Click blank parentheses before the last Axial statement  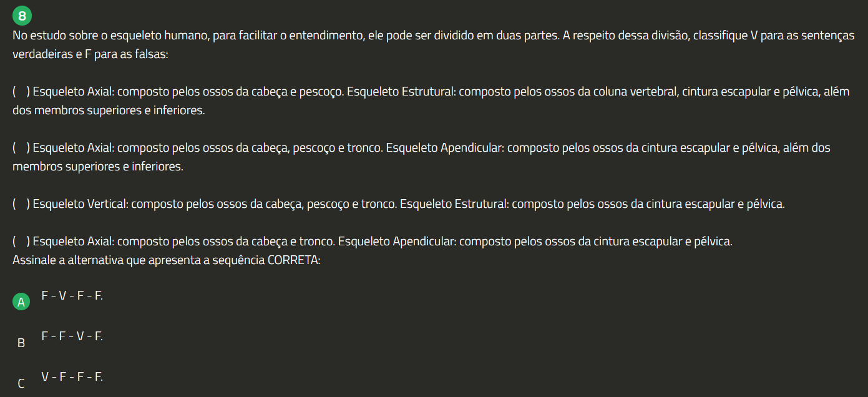tap(21, 241)
